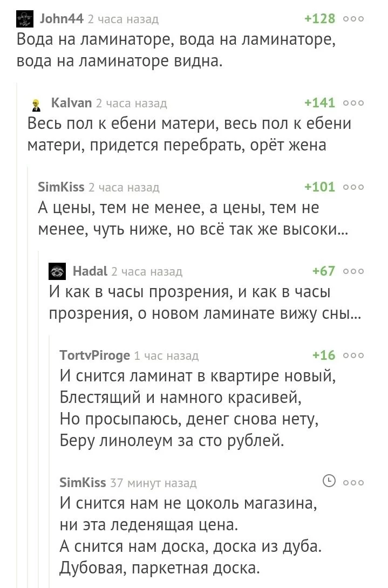Visit Kalvan's profile link
Image resolution: width=388 pixels, height=588 pixels.
(x=71, y=104)
